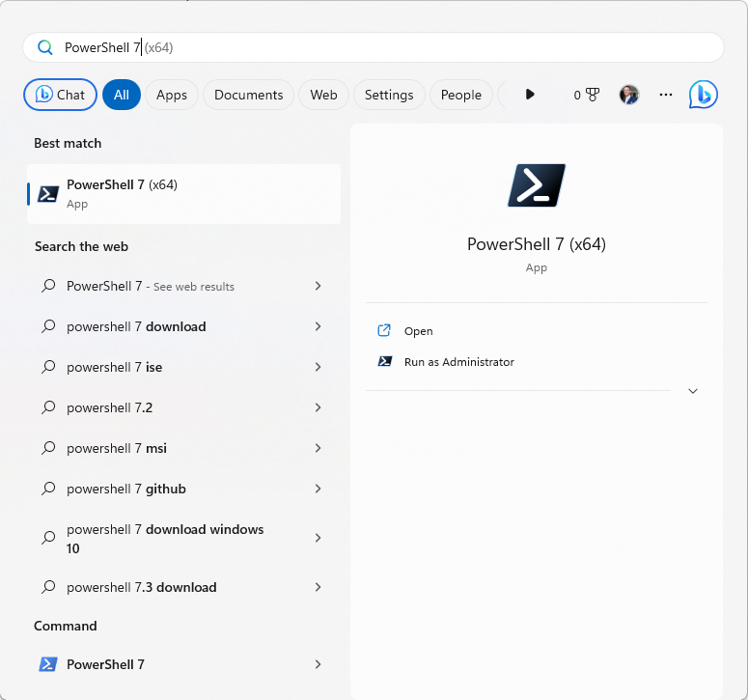Viewport: 748px width, 700px height.
Task: Click the search icon next to 'powershell 7 msi'
Action: 48,448
